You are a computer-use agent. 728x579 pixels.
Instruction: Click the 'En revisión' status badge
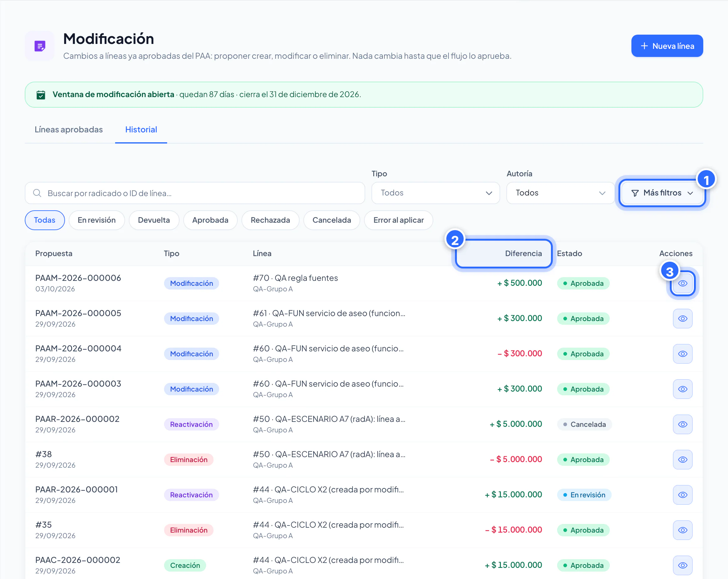584,495
